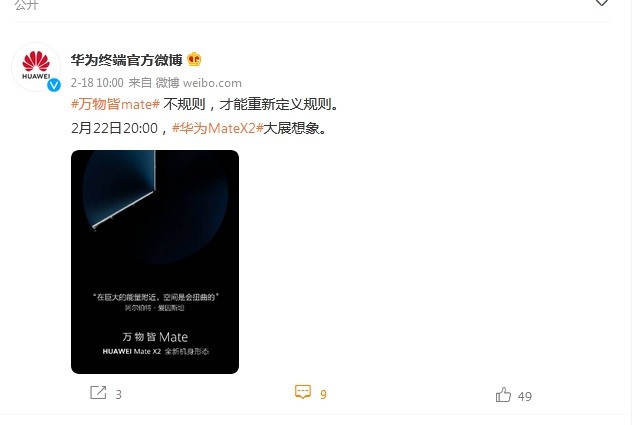Expand the chevron menu at top right

coord(601,3)
